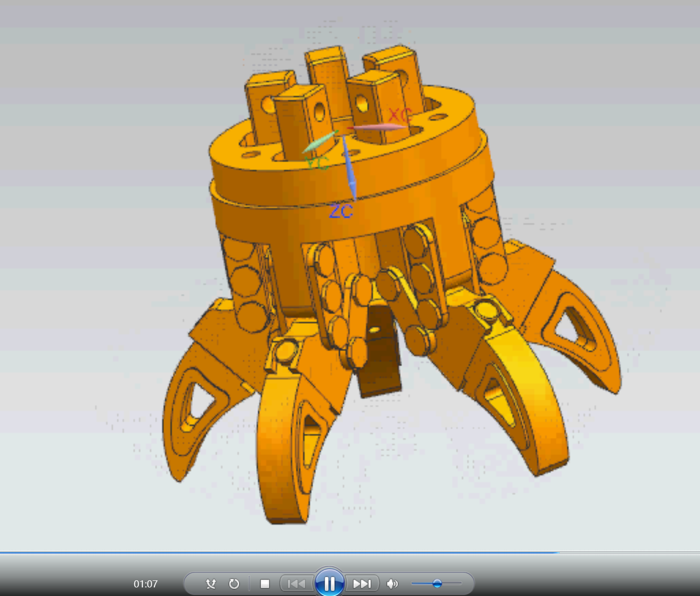Mute the player sound
The height and width of the screenshot is (596, 700).
[392, 584]
